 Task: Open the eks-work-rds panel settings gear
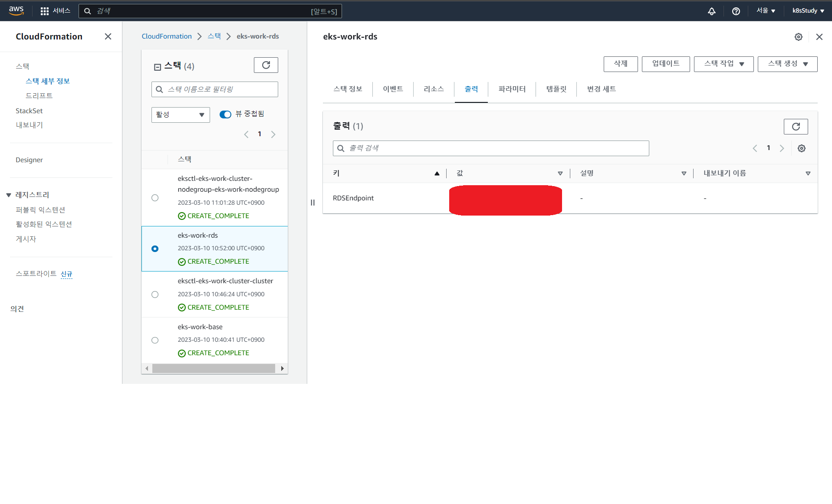[799, 37]
